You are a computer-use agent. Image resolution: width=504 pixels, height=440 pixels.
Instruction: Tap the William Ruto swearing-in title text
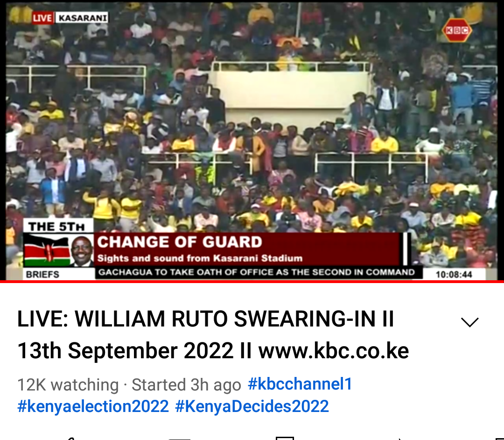point(212,334)
